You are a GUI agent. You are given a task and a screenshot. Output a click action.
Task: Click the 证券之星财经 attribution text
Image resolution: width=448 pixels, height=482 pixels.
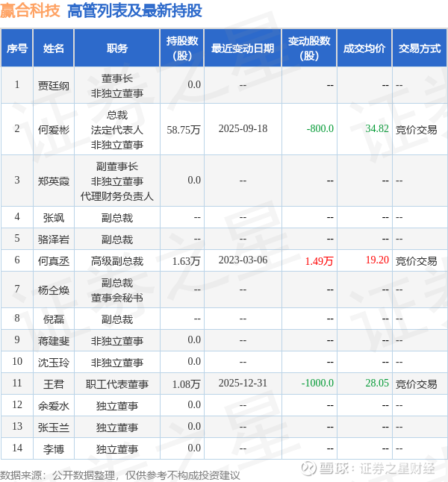click(x=397, y=468)
